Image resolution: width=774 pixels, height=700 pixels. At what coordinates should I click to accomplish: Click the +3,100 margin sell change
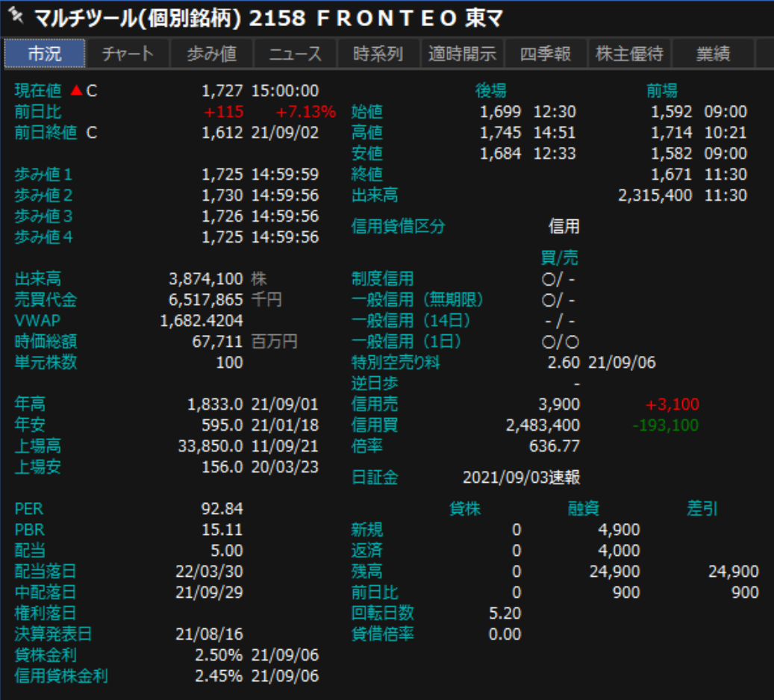tap(672, 404)
